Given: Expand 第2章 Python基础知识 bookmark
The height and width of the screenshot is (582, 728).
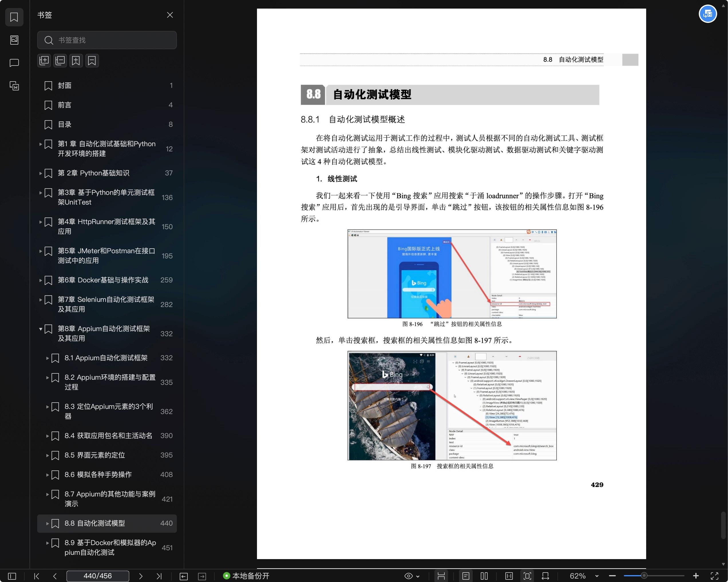Looking at the screenshot, I should [41, 173].
